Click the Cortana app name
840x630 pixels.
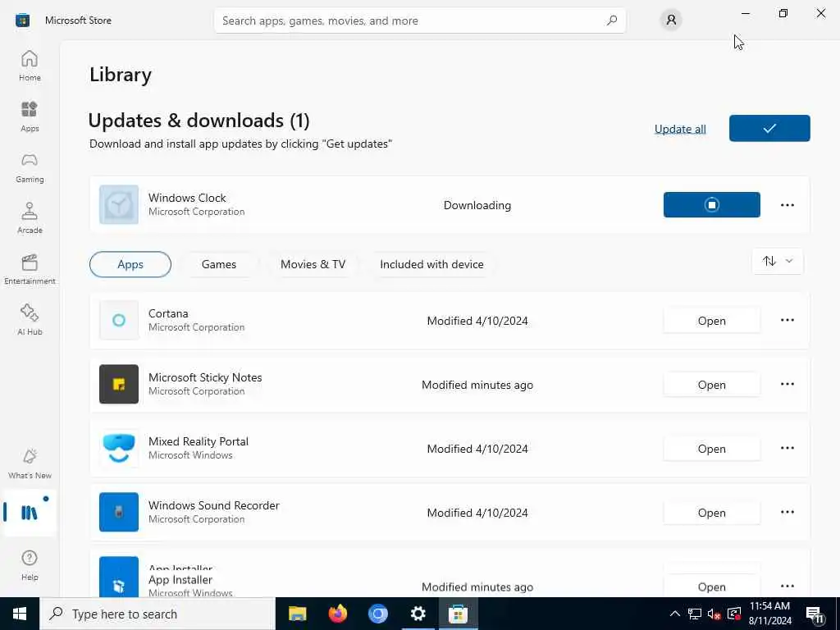coord(168,313)
